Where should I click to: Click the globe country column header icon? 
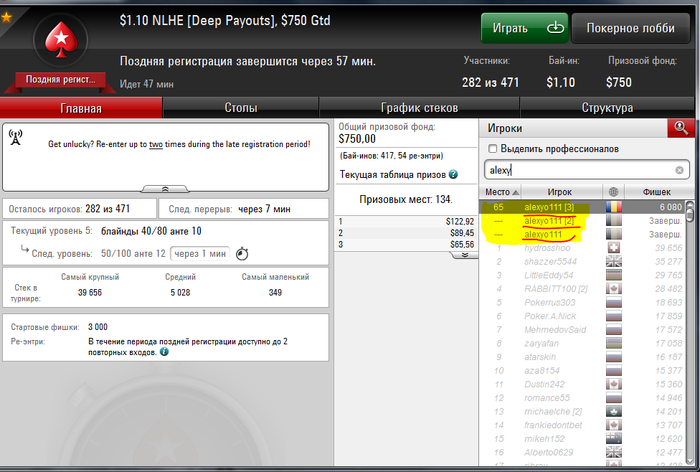pyautogui.click(x=613, y=192)
